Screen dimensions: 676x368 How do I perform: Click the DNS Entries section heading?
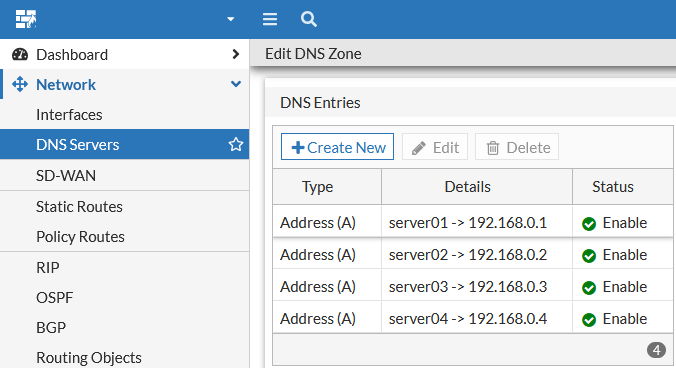click(320, 103)
